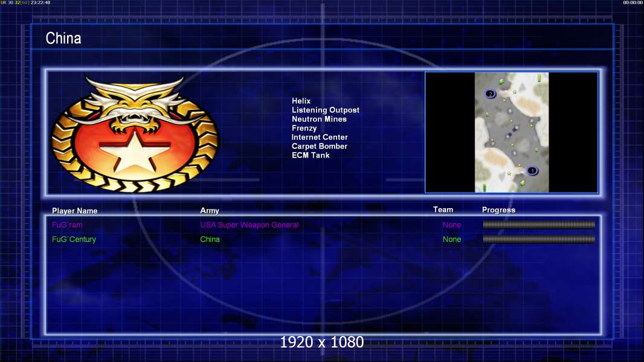Click the ECM Tank entry
The width and height of the screenshot is (644, 362).
[x=311, y=155]
